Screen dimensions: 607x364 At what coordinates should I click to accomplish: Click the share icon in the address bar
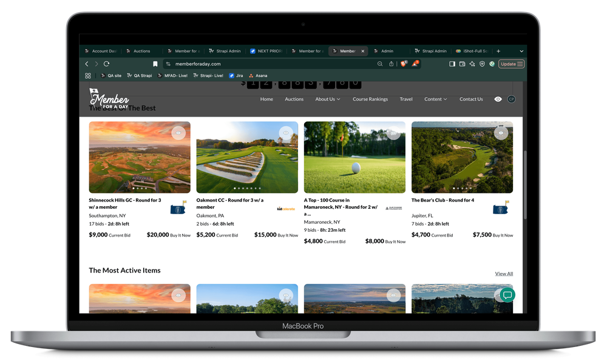tap(391, 64)
